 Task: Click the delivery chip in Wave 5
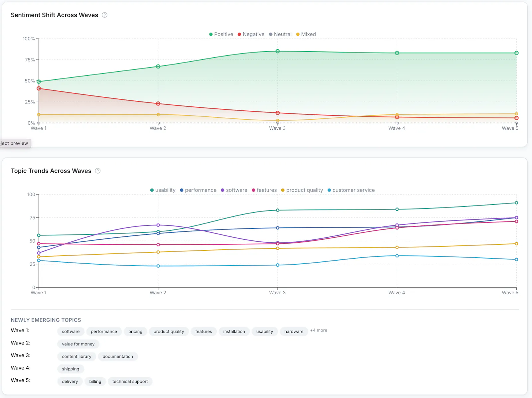70,381
